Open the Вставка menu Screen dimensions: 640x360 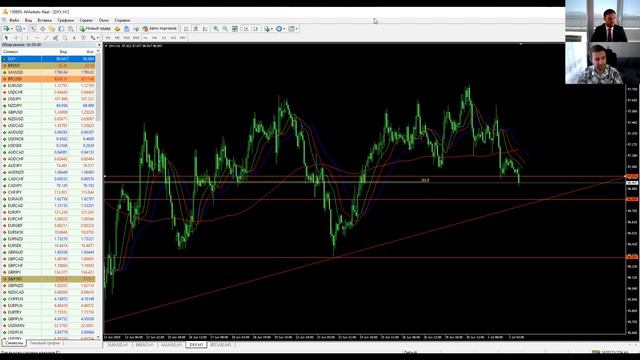(x=44, y=20)
